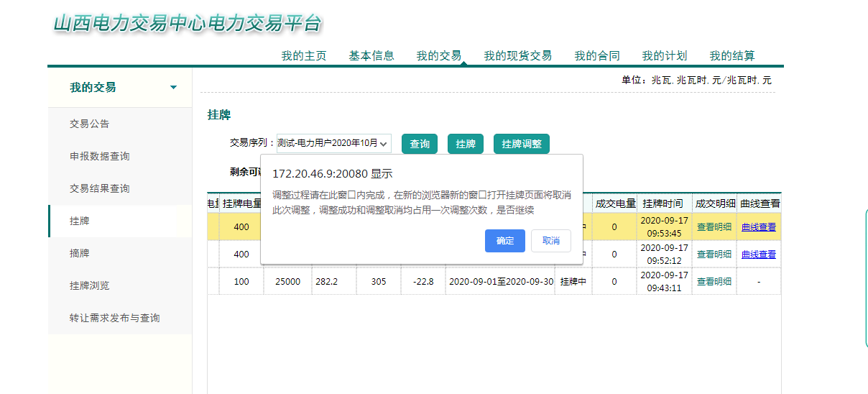The width and height of the screenshot is (868, 394).
Task: Click 曲线查看 link in first highlighted row
Action: (x=759, y=227)
